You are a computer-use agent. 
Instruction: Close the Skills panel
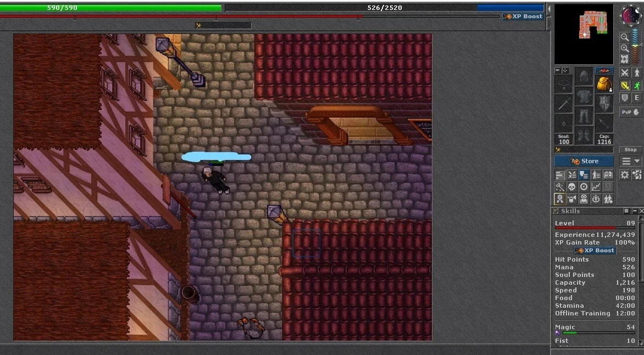tap(641, 211)
